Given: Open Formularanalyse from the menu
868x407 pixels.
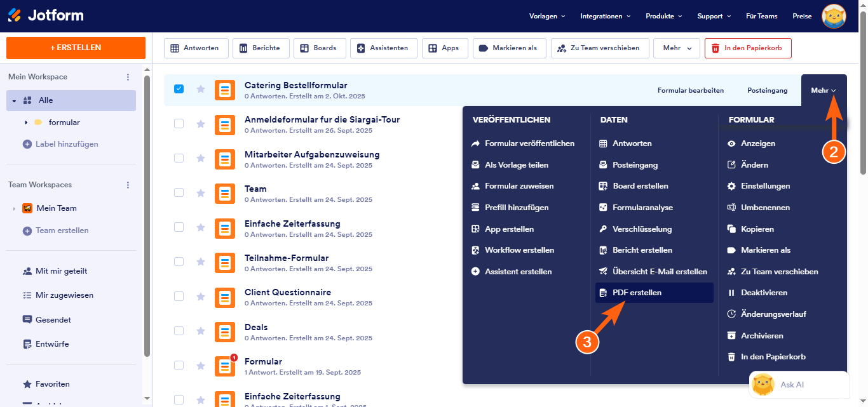Looking at the screenshot, I should 636,208.
